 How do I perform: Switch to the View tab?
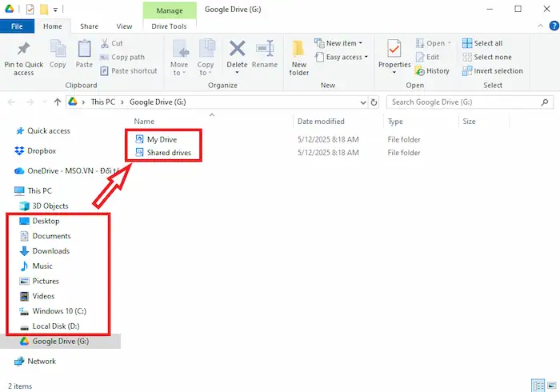tap(124, 26)
